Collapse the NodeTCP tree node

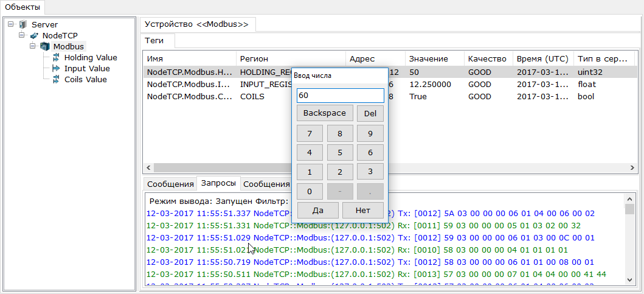[x=23, y=36]
